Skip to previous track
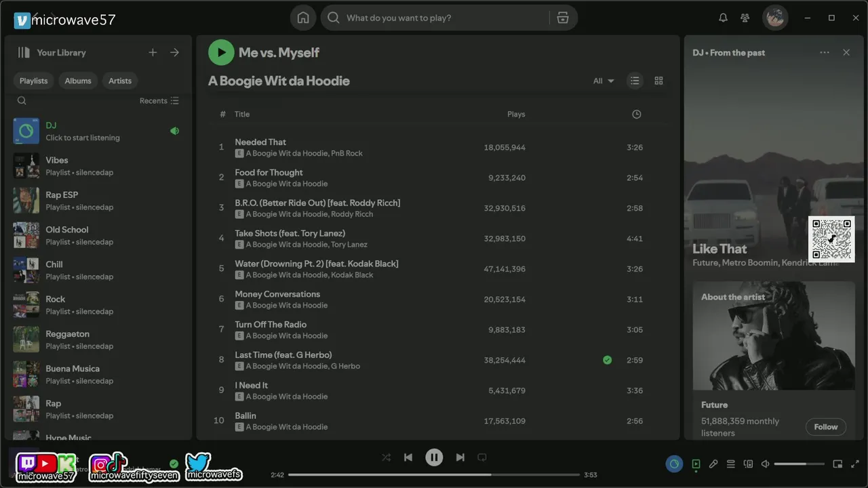 [408, 457]
